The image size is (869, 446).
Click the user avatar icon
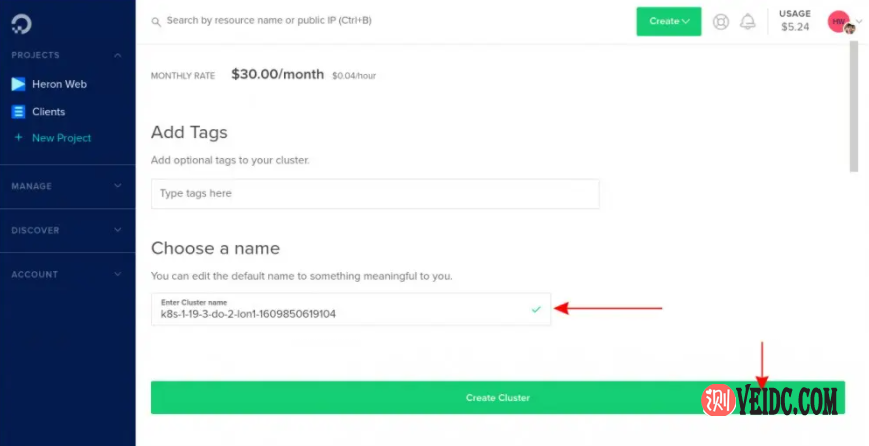840,22
